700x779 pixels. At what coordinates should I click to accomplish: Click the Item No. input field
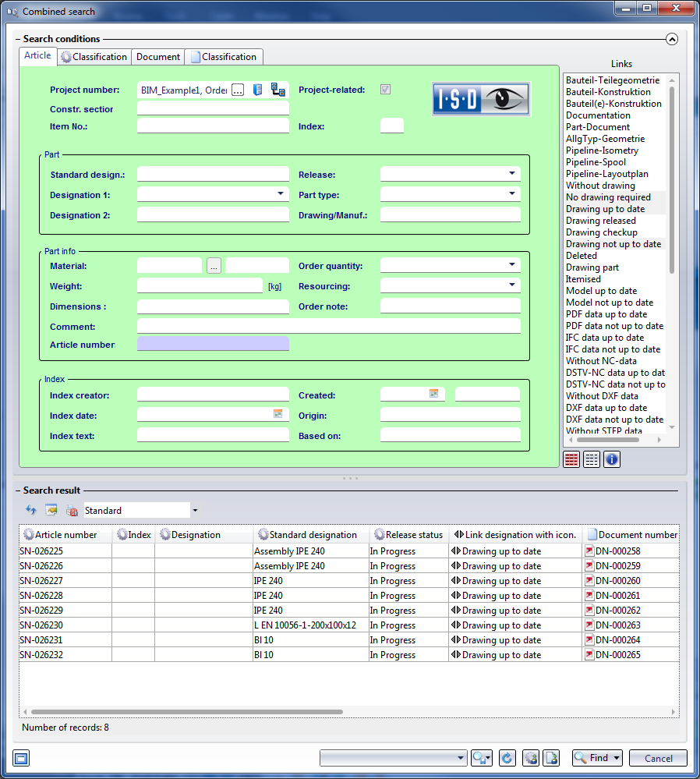point(213,126)
